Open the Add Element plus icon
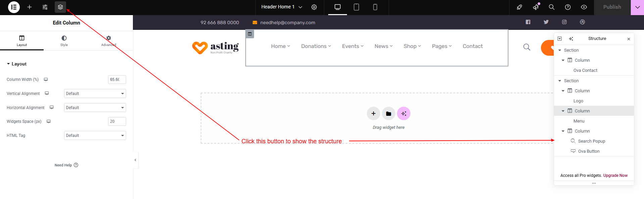Screen dimensions: 644x199 (30, 7)
